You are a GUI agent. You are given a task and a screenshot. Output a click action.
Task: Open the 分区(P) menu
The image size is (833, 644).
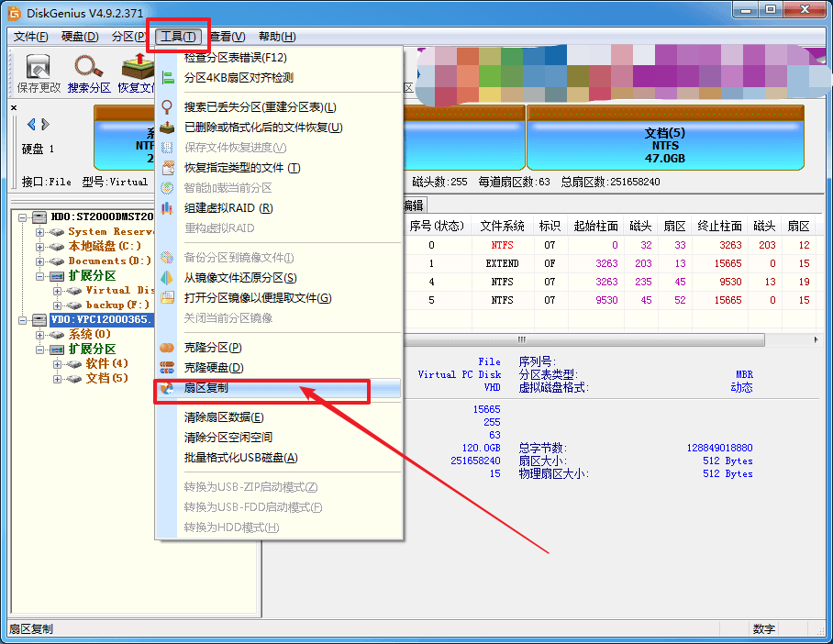[128, 37]
